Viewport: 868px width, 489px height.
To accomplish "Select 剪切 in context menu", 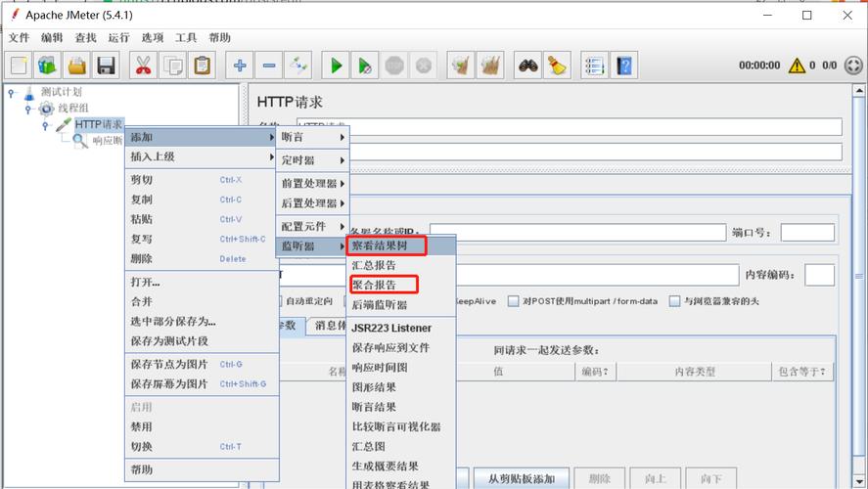I will tap(201, 180).
